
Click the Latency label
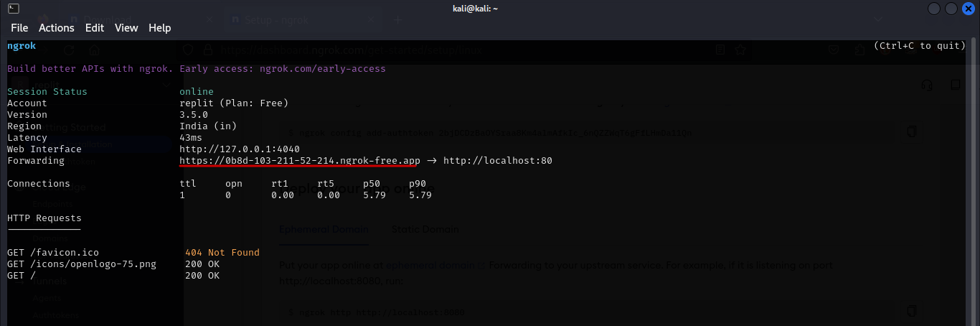pos(27,138)
